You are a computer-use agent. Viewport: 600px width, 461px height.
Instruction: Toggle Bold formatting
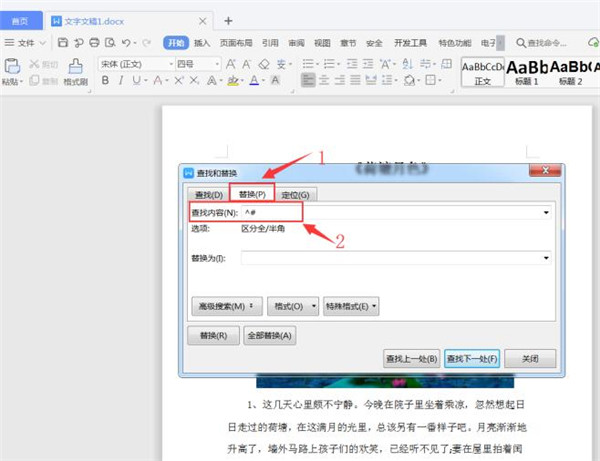105,81
